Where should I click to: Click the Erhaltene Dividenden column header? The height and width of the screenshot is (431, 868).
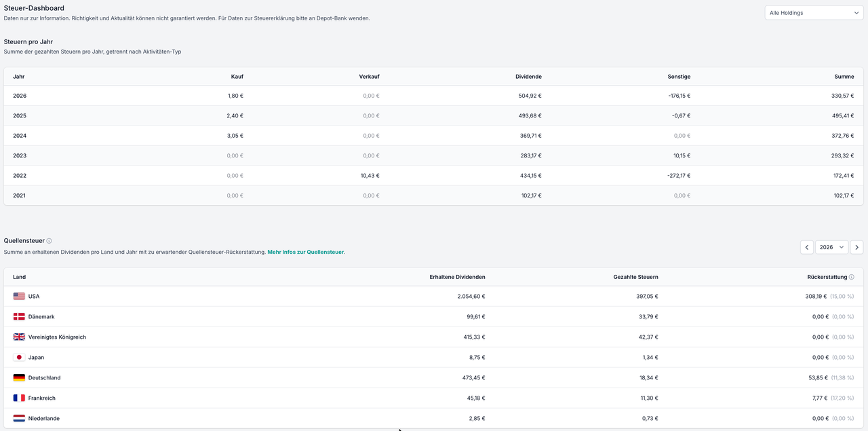coord(458,277)
